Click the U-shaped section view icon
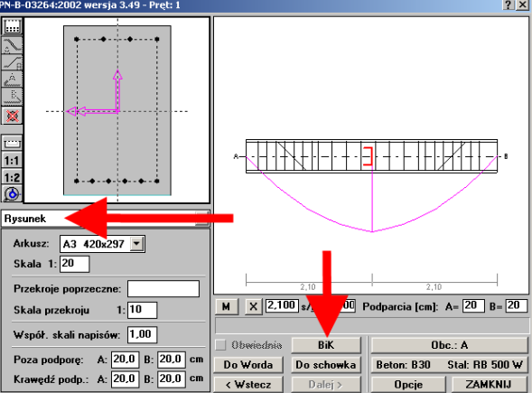This screenshot has height=393, width=532. pos(13,143)
